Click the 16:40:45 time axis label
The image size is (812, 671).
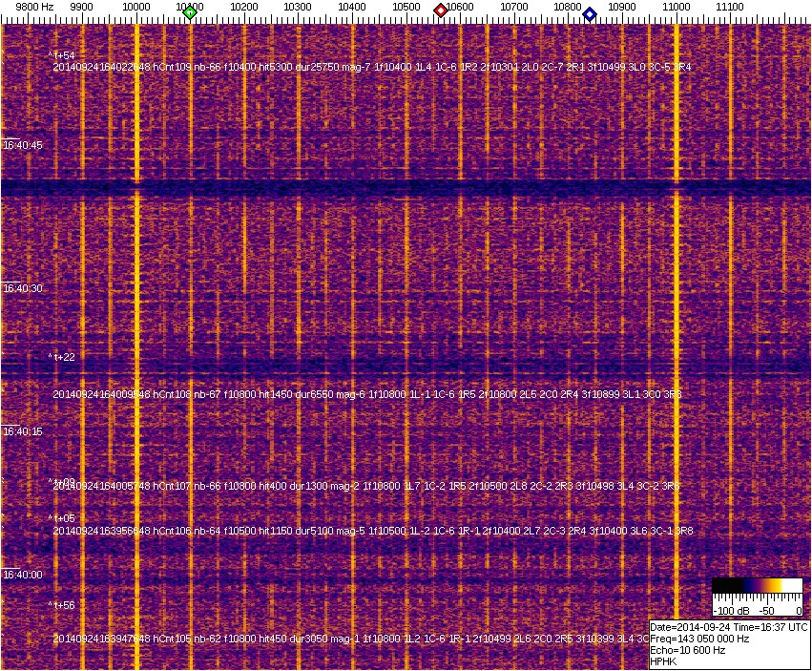pos(23,146)
